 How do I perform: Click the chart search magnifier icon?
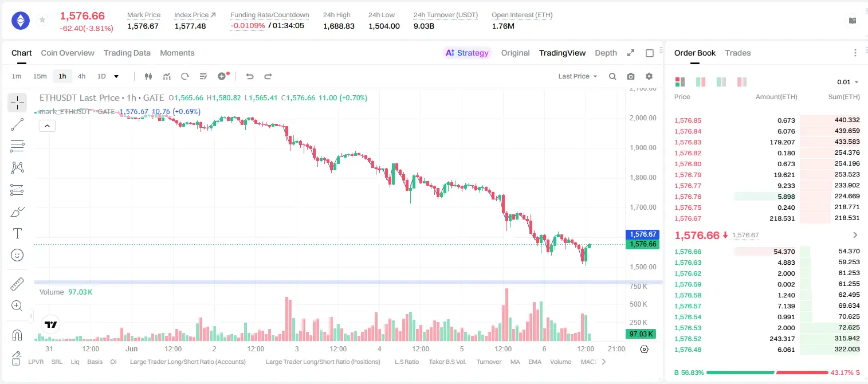coord(612,76)
